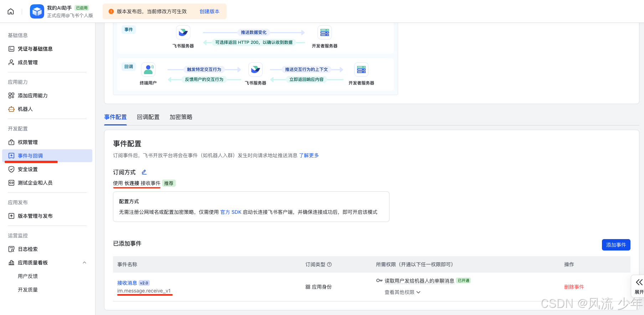This screenshot has height=315, width=644.
Task: Click the v2.0 version tag
Action: click(144, 283)
